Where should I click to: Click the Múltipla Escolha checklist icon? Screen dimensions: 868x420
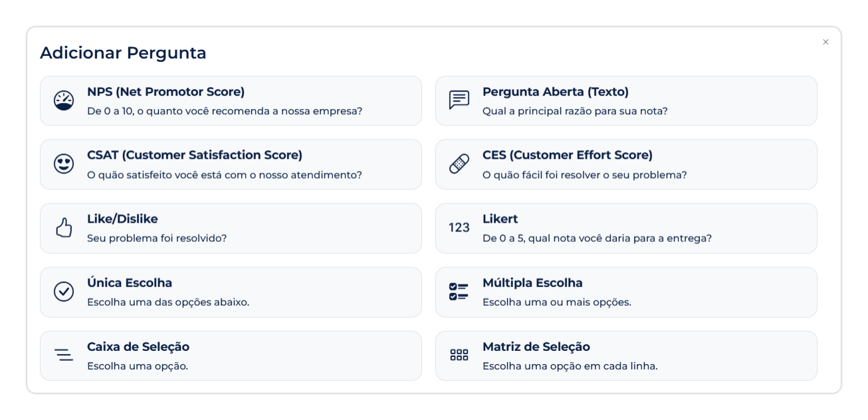459,292
